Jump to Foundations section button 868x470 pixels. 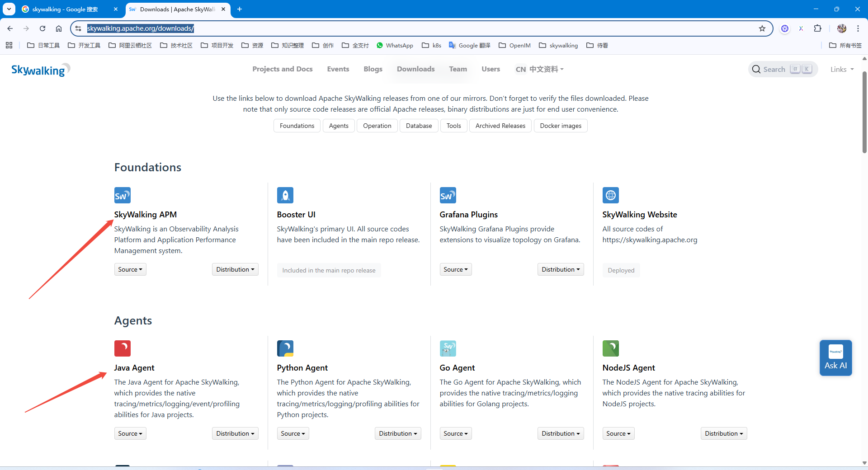pyautogui.click(x=297, y=126)
